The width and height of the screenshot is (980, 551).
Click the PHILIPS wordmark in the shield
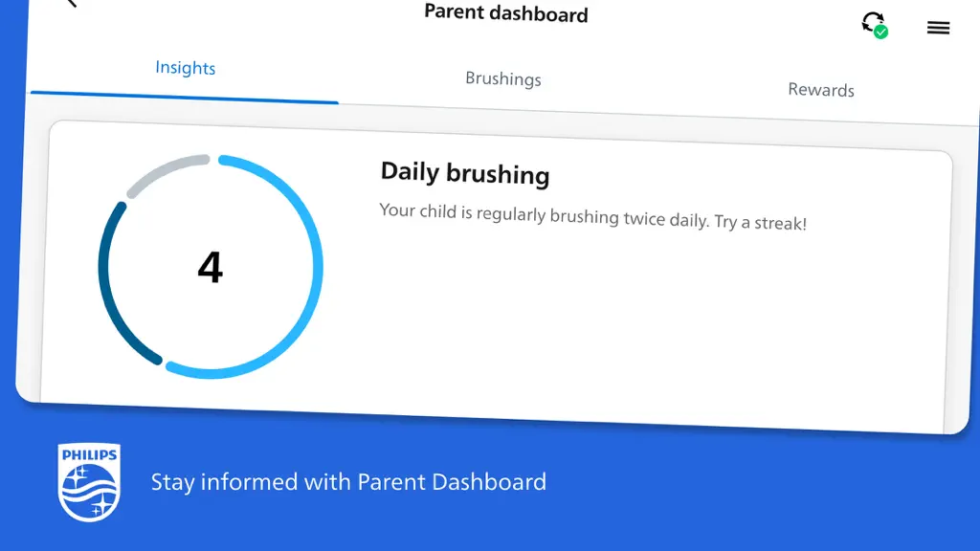coord(89,454)
